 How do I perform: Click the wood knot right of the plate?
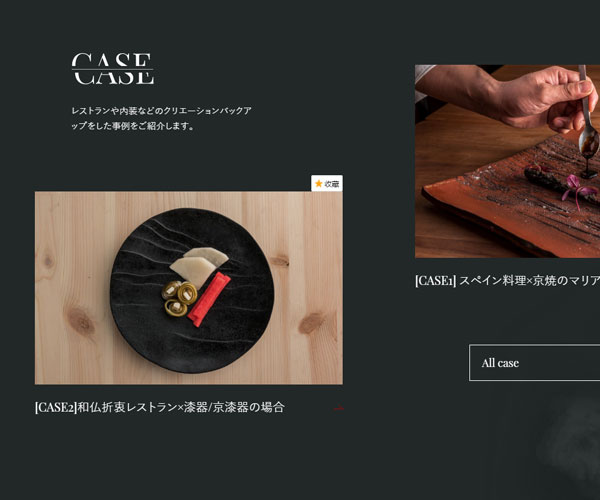(x=311, y=322)
